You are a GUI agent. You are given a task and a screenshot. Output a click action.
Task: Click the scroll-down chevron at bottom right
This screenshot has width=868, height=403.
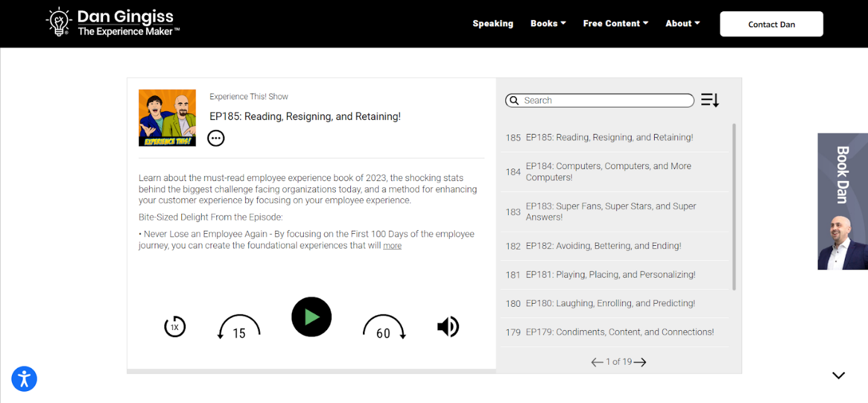[838, 375]
